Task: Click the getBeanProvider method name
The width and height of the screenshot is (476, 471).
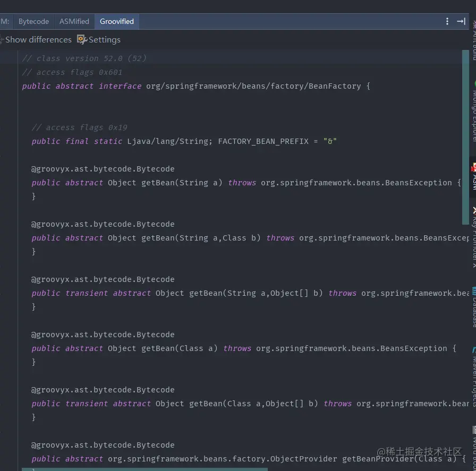Action: [x=377, y=459]
